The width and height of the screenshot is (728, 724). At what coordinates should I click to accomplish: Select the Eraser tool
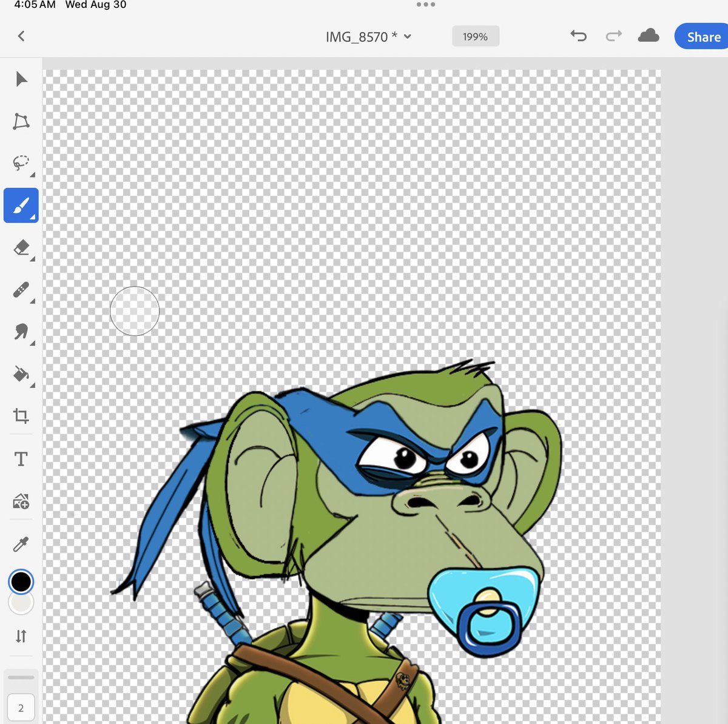tap(21, 248)
